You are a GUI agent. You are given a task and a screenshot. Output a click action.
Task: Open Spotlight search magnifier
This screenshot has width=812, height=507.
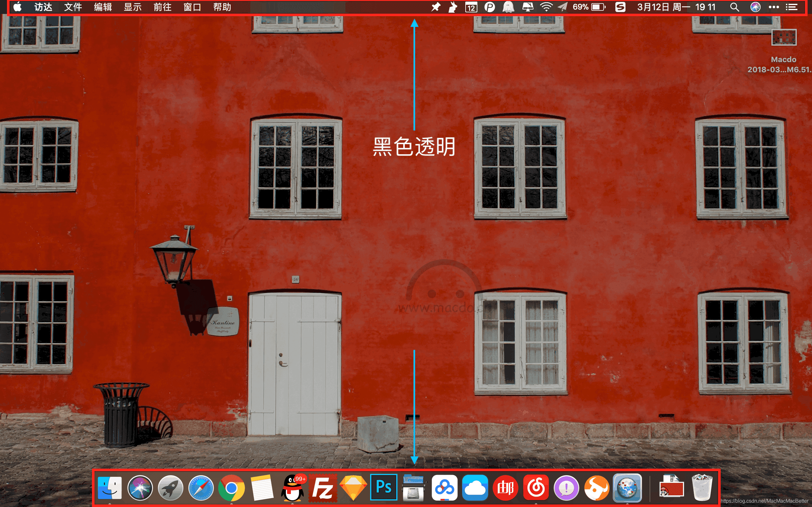tap(735, 7)
